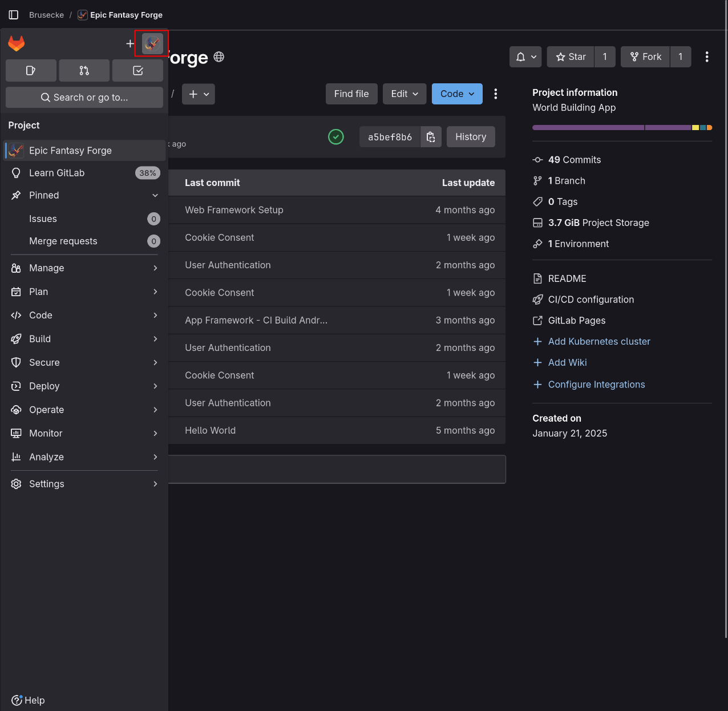Screen dimensions: 728x711
Task: Open more actions via vertical ellipsis icon
Action: [x=707, y=56]
